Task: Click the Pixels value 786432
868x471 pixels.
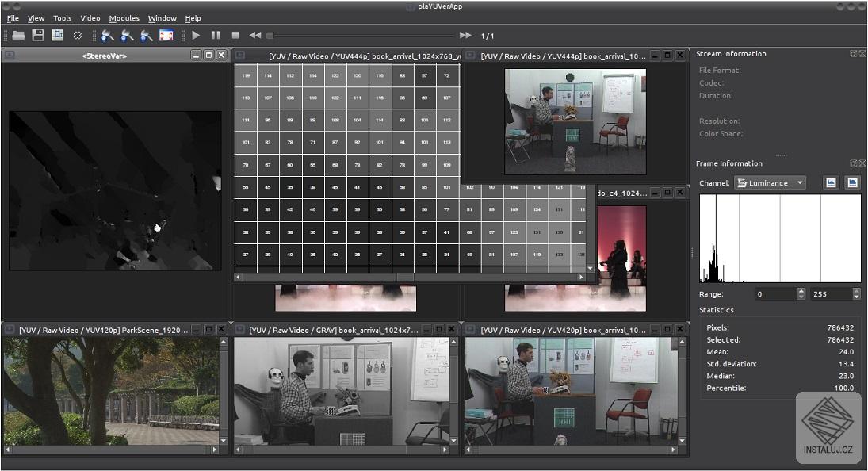Action: (840, 327)
